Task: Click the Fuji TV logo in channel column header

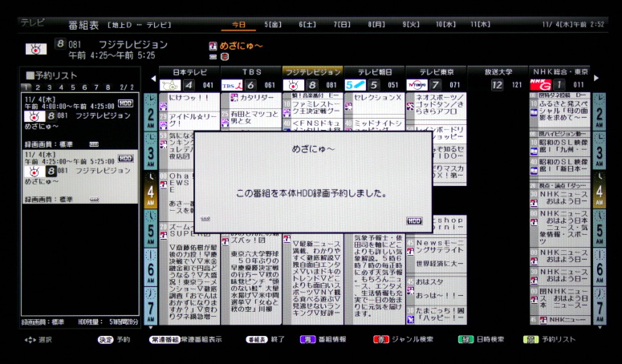Action: coord(294,85)
